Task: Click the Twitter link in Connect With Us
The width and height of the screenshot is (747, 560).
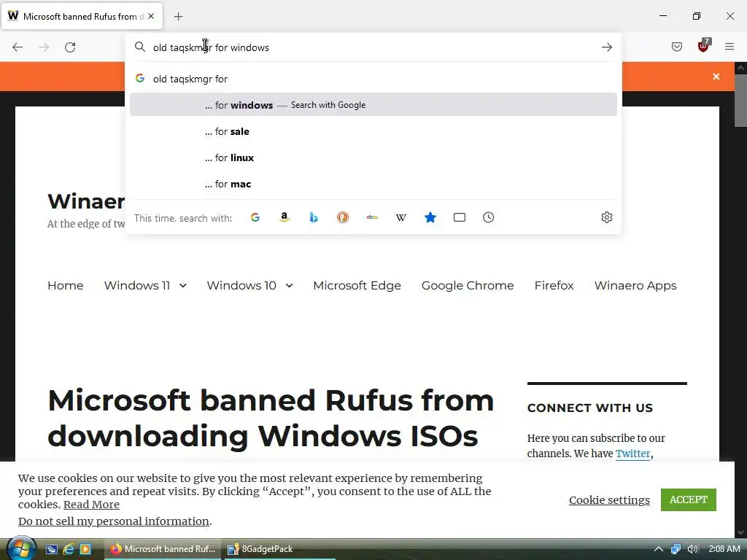Action: coord(632,454)
